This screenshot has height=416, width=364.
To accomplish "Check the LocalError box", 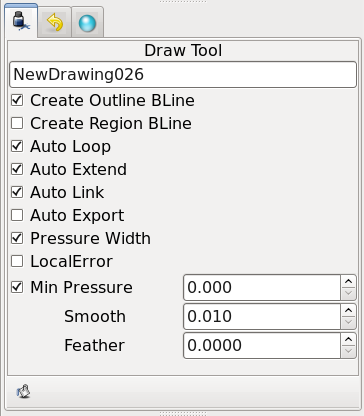I will click(x=17, y=261).
